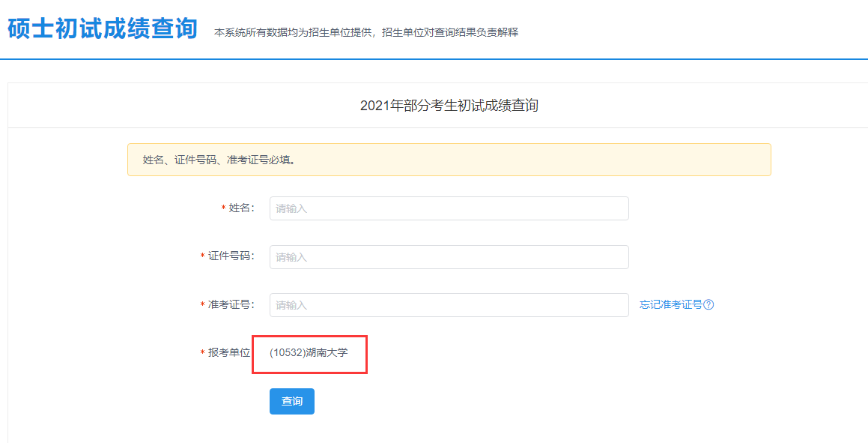868x443 pixels.
Task: Click the 准考证号 field label
Action: [x=231, y=305]
